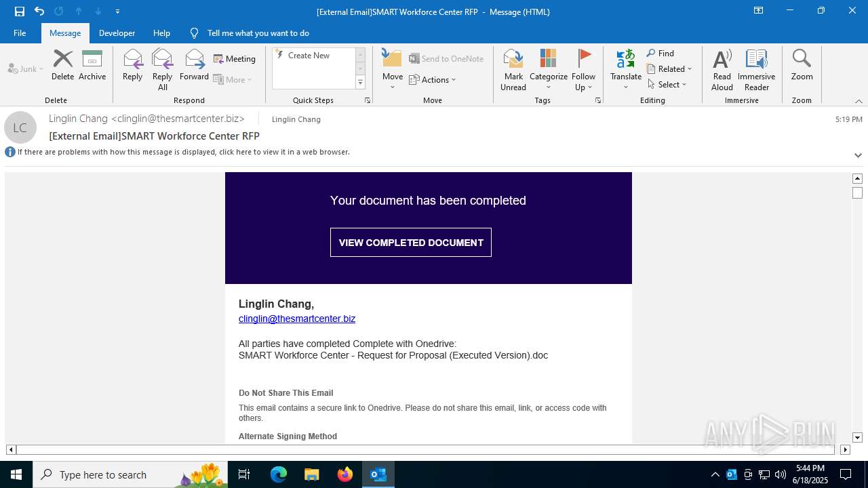Viewport: 868px width, 488px height.
Task: Switch to the Developer tab
Action: coord(117,33)
